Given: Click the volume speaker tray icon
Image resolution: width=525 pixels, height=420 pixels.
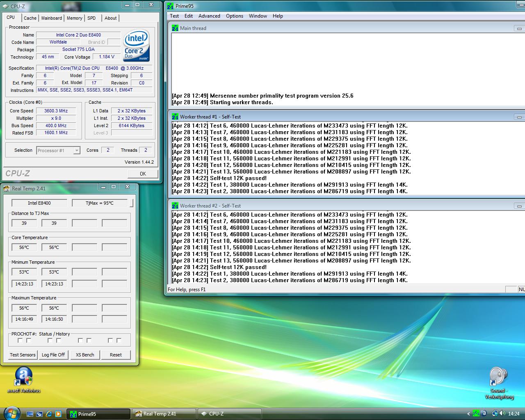Looking at the screenshot, I should pyautogui.click(x=502, y=413).
